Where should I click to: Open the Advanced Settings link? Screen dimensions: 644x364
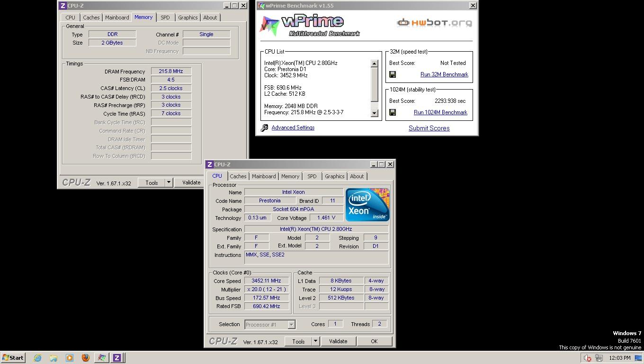(293, 127)
